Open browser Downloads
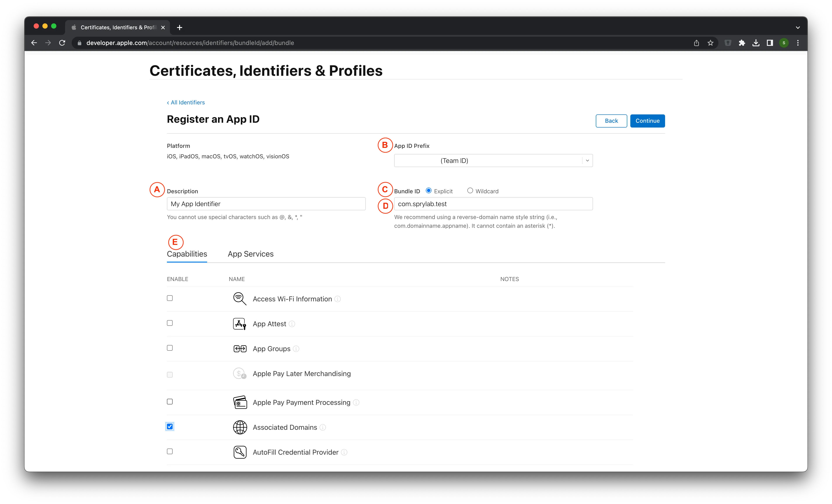This screenshot has height=504, width=832. [756, 43]
